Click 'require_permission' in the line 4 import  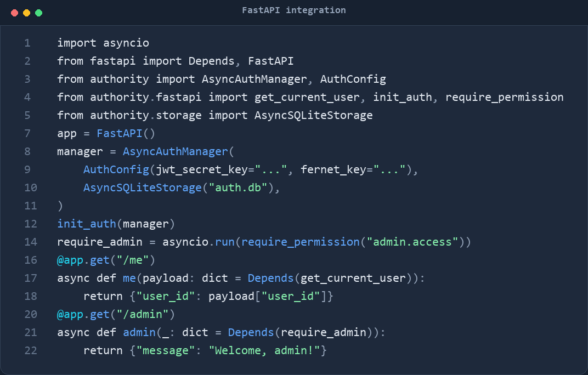[x=505, y=97]
